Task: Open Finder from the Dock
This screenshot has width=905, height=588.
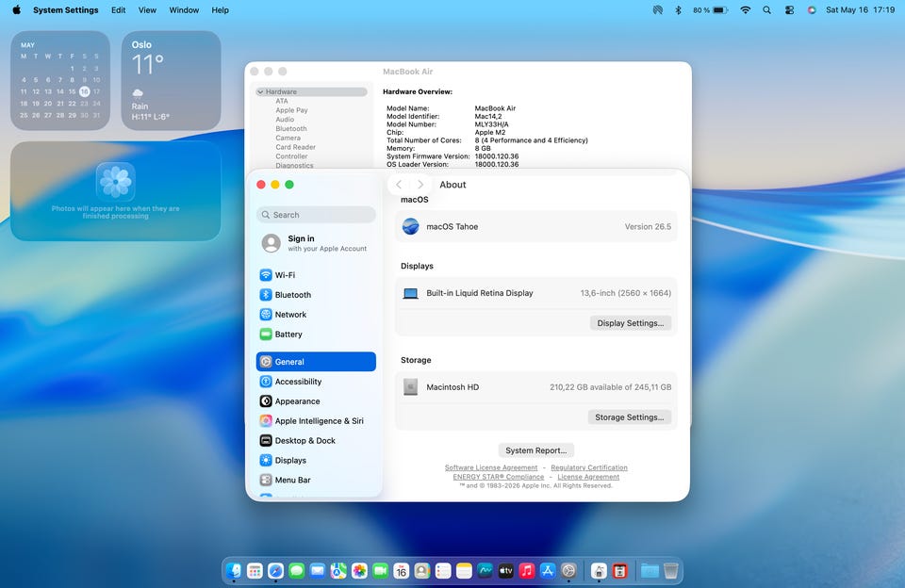Action: [234, 571]
